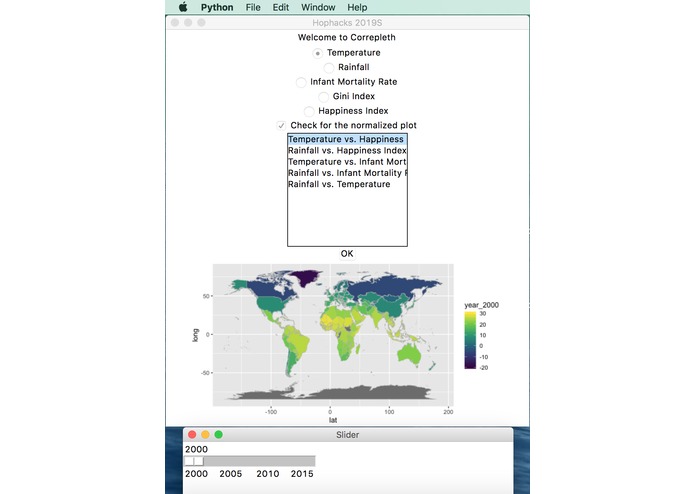Select the Temperature radio button
The image size is (695, 494).
click(317, 53)
